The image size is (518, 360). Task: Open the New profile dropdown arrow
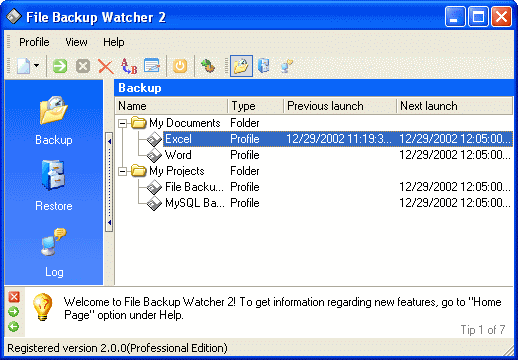coord(36,66)
